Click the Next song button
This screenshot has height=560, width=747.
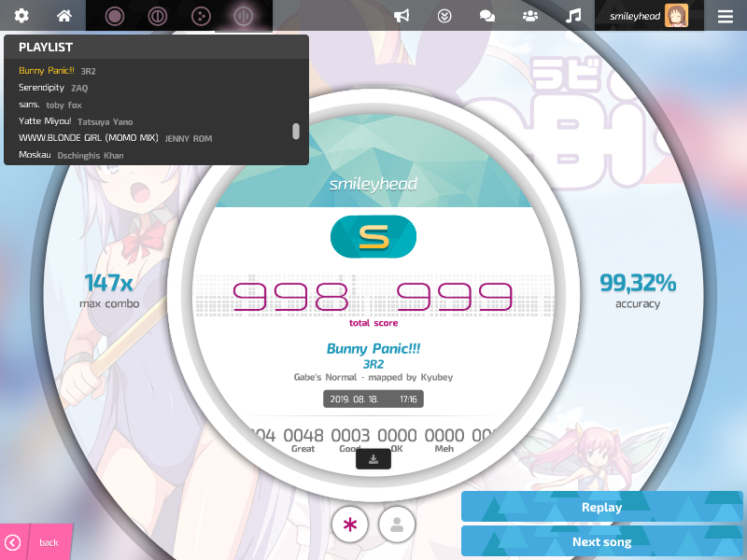click(601, 541)
